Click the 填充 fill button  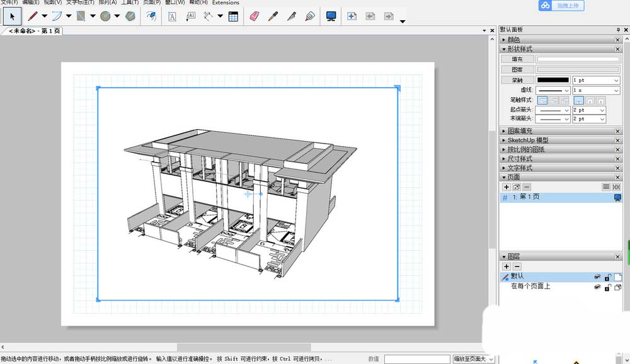[x=518, y=59]
